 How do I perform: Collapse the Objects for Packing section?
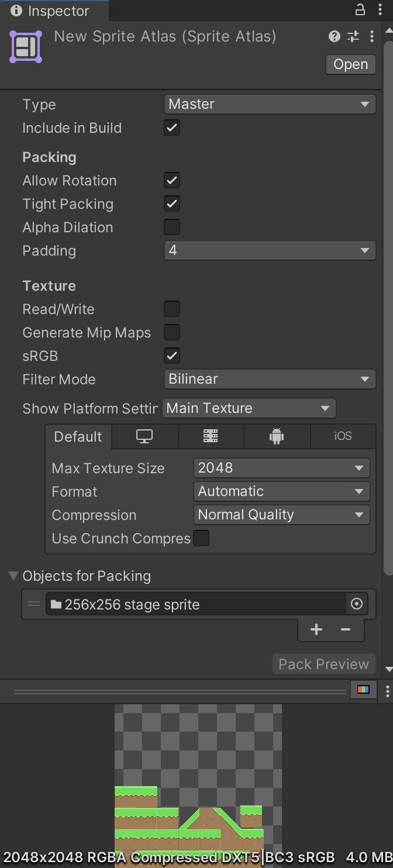pyautogui.click(x=12, y=576)
